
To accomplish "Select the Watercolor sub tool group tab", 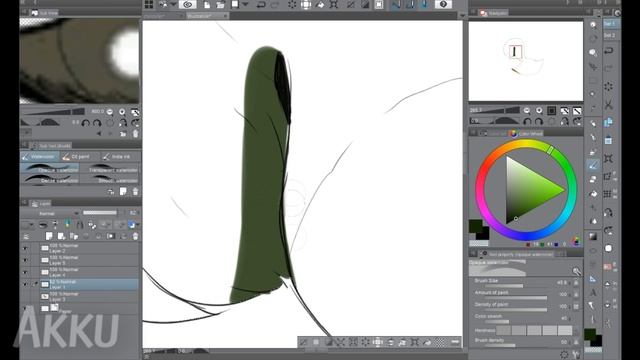I will click(x=39, y=157).
